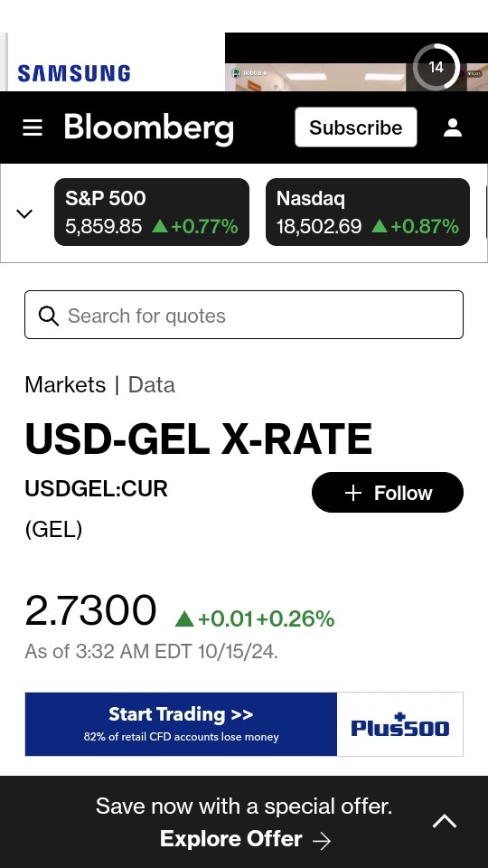Click the arrow beside Explore Offer
Image resolution: width=488 pixels, height=868 pixels.
[322, 841]
